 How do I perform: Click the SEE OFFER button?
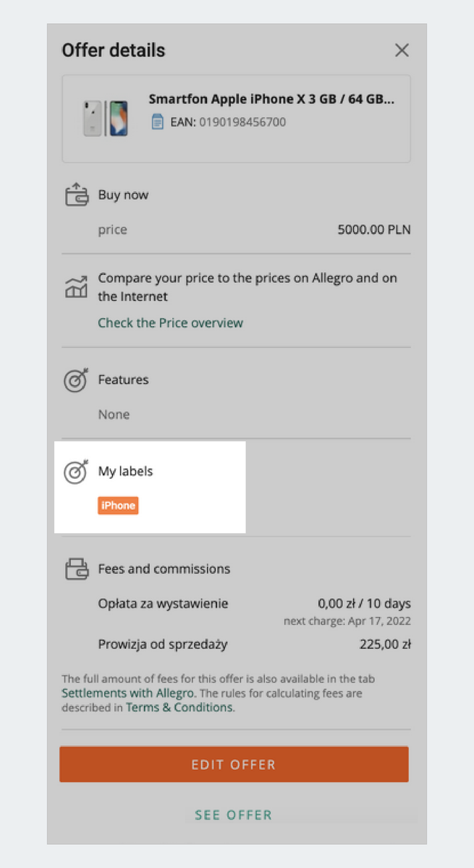(x=234, y=814)
